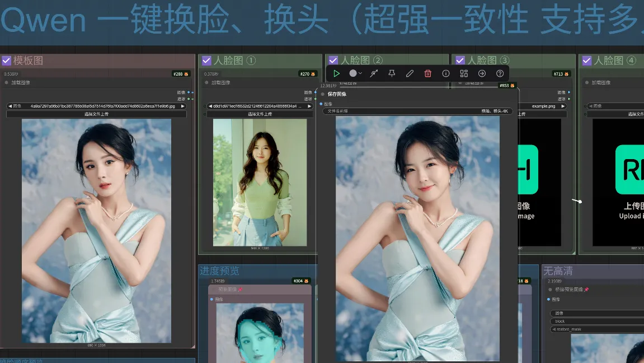The height and width of the screenshot is (363, 644).
Task: Open the gray circle color dropdown in toolbar
Action: tap(355, 73)
